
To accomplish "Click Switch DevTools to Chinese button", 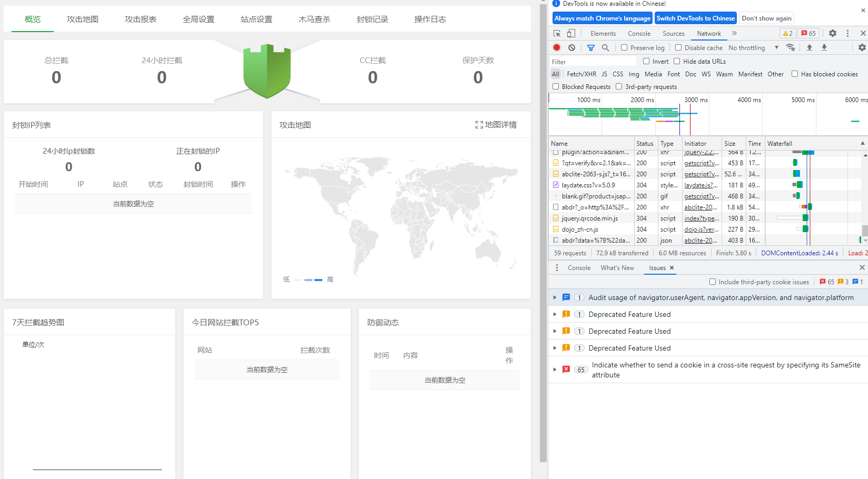I will [696, 18].
